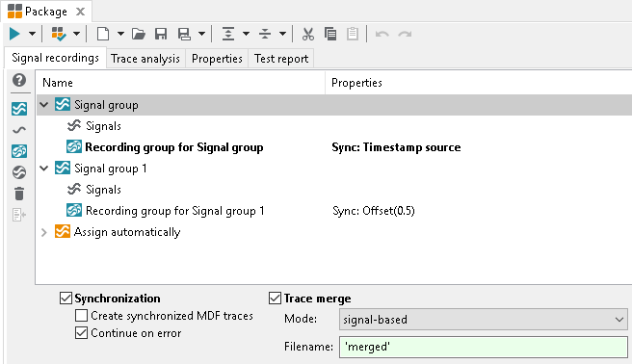
Task: Collapse the Signal group 1 node
Action: pyautogui.click(x=44, y=169)
